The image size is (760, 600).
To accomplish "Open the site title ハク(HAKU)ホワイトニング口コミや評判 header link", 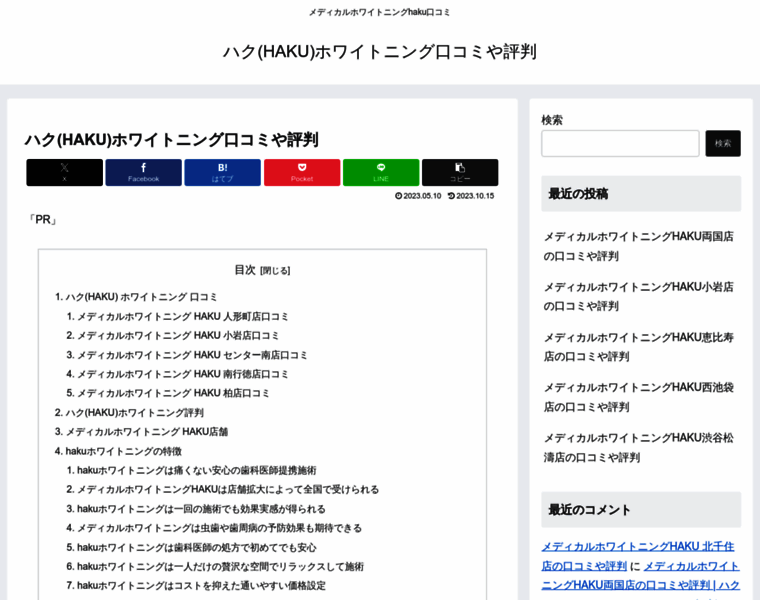I will [x=380, y=51].
